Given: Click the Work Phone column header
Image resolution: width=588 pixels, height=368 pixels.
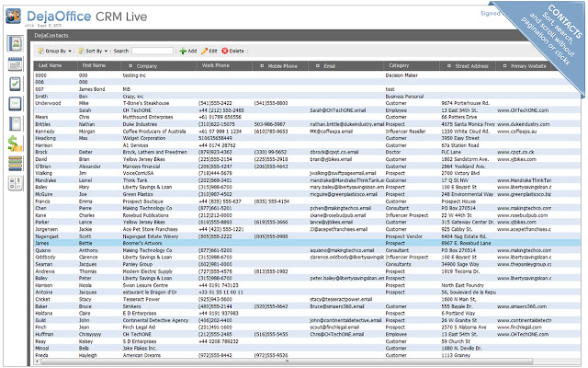Looking at the screenshot, I should click(216, 66).
